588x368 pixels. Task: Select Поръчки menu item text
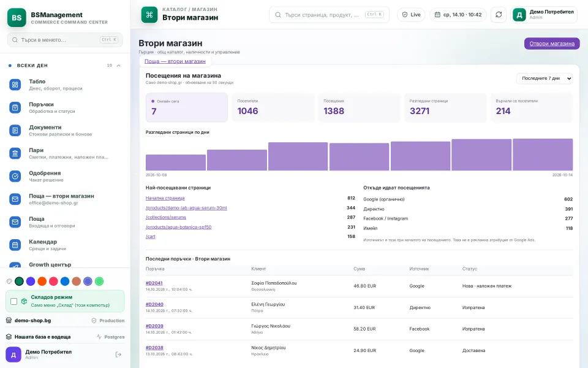coord(41,104)
